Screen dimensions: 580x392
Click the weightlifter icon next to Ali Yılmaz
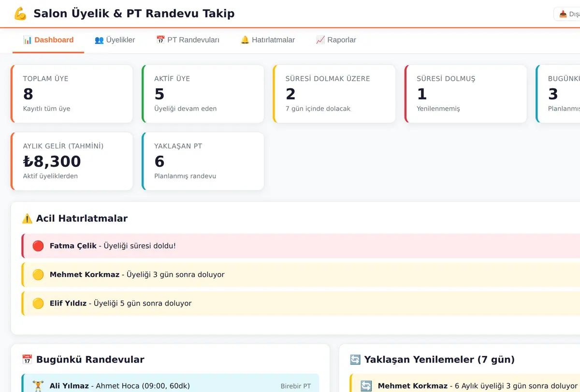click(x=38, y=386)
